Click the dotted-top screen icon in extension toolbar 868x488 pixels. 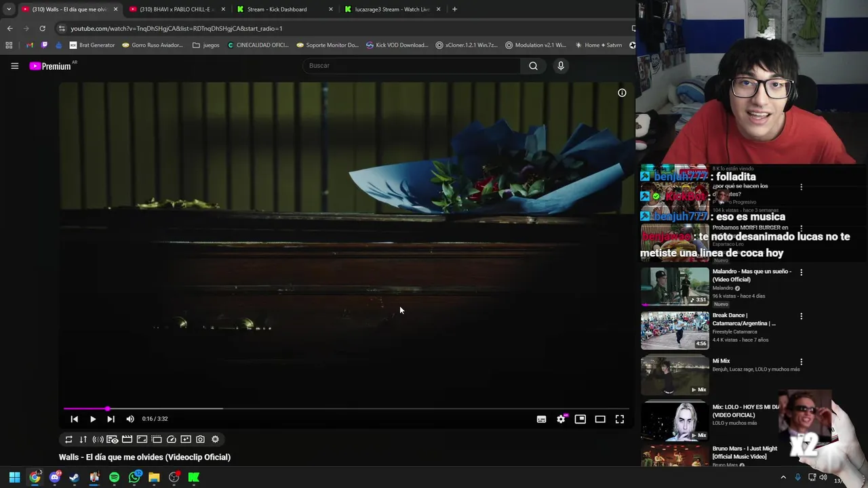[157, 439]
